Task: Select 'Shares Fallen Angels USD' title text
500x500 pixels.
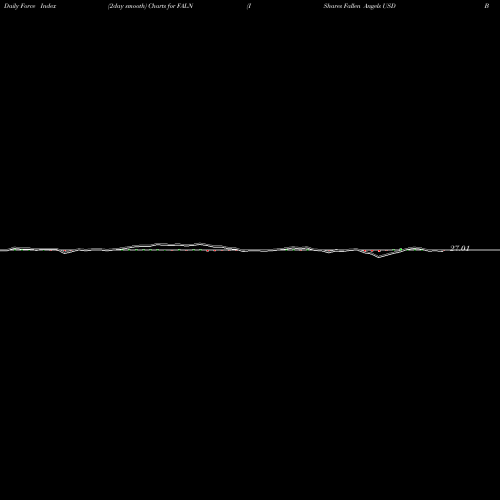Action: (360, 6)
